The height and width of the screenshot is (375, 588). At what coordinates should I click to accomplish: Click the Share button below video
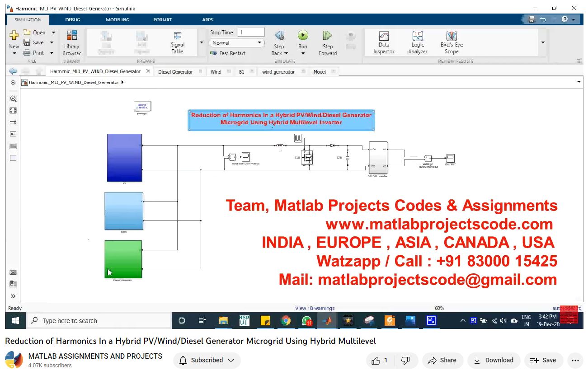click(x=442, y=360)
